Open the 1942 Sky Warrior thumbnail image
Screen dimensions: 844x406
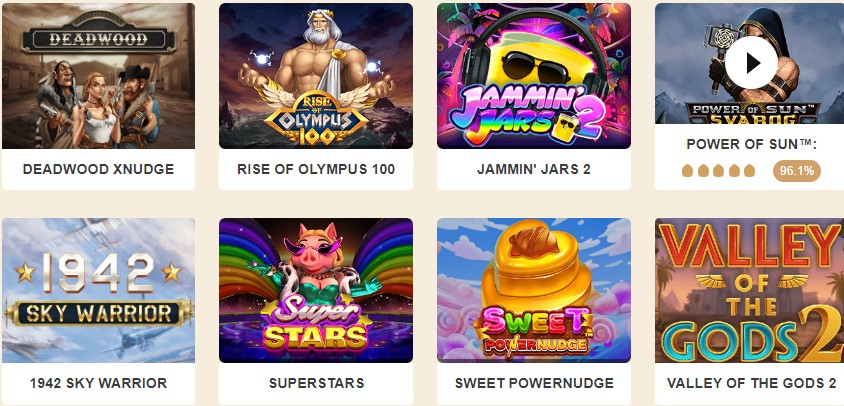point(99,290)
